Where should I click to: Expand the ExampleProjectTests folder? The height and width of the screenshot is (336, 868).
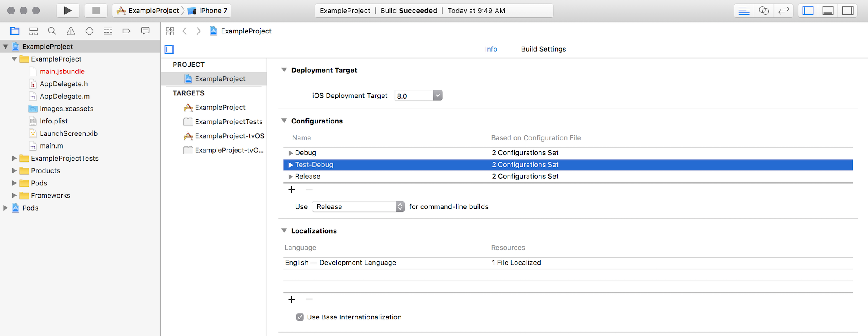pyautogui.click(x=14, y=158)
